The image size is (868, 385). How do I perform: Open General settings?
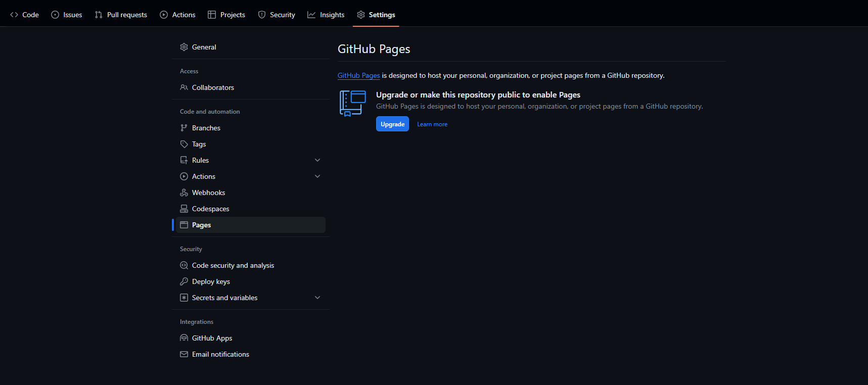tap(251, 47)
